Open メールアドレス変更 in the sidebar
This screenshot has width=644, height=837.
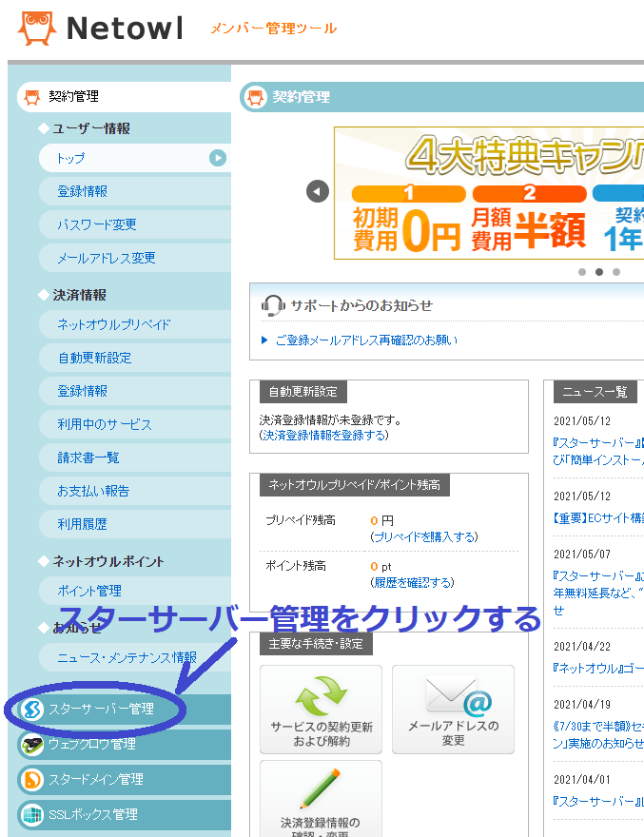pos(107,258)
